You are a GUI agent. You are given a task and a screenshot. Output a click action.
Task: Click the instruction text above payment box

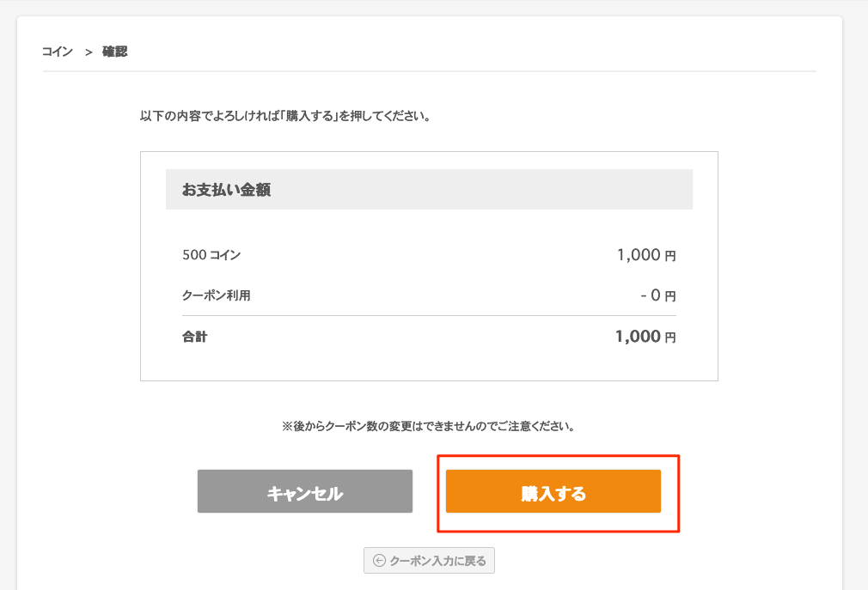[x=285, y=116]
